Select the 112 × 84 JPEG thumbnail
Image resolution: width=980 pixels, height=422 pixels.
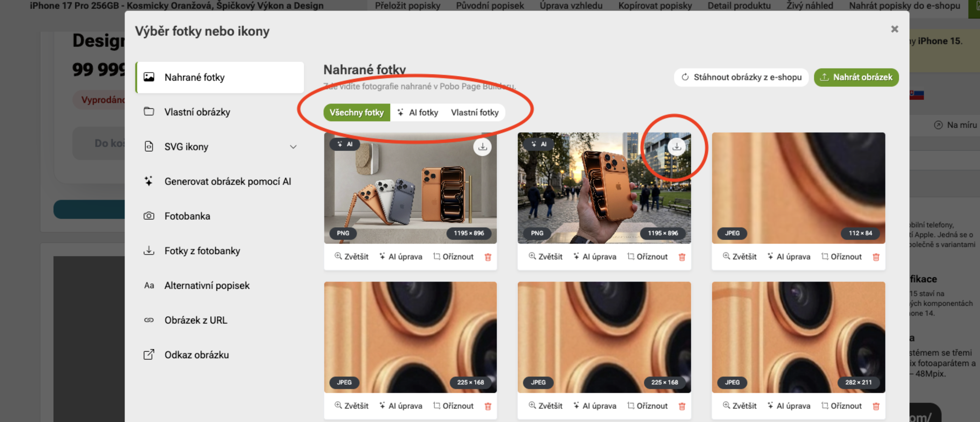798,188
